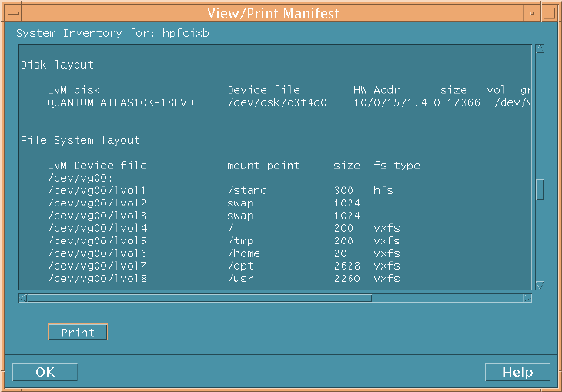This screenshot has height=392, width=562.
Task: Click HW address '10/0/15/1.4.0'
Action: tap(396, 102)
